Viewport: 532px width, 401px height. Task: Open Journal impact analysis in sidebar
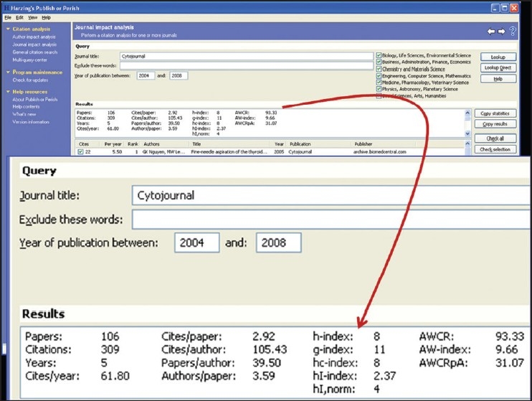(x=34, y=44)
